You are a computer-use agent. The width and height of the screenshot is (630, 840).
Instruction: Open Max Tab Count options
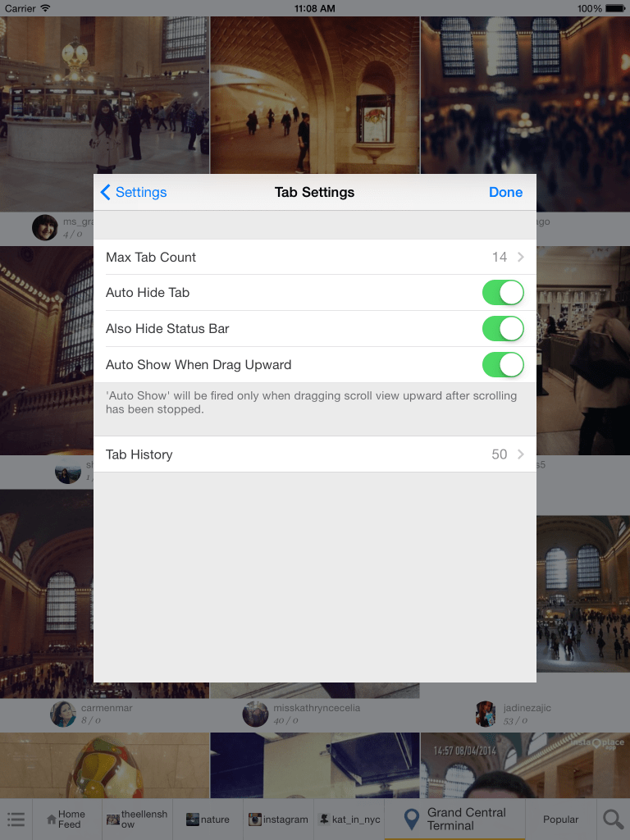[315, 258]
